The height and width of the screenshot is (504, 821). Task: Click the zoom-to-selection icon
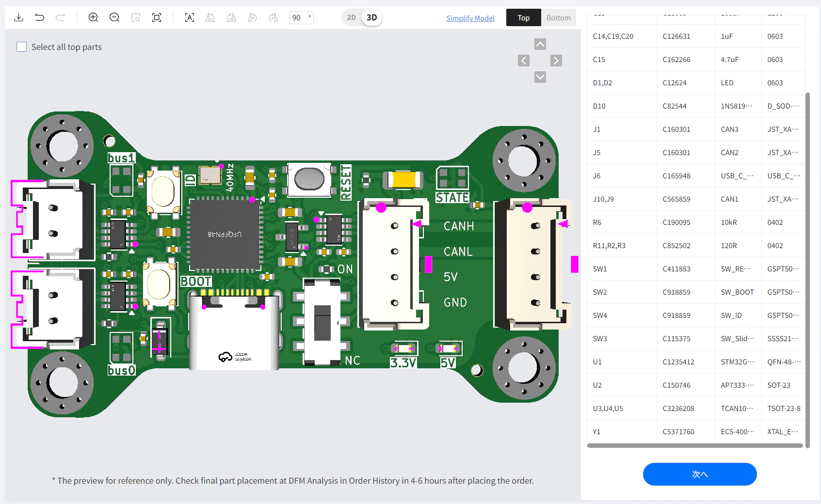pyautogui.click(x=136, y=17)
